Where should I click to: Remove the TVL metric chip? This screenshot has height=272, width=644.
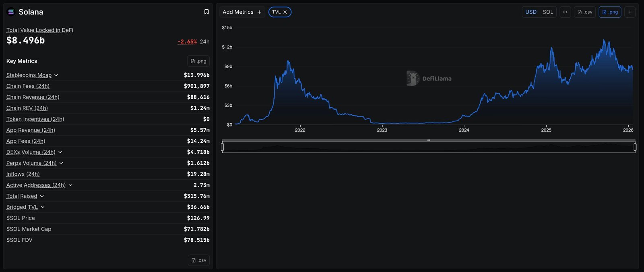(285, 12)
